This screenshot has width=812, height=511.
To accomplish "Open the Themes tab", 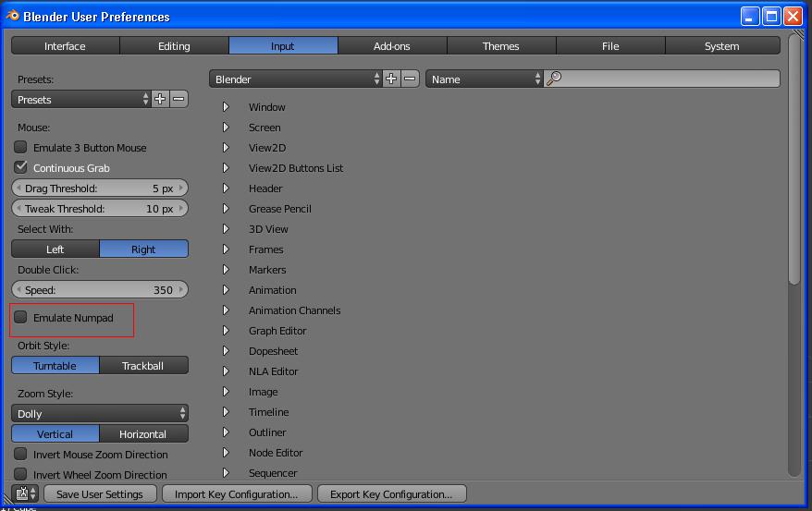I will [x=501, y=45].
